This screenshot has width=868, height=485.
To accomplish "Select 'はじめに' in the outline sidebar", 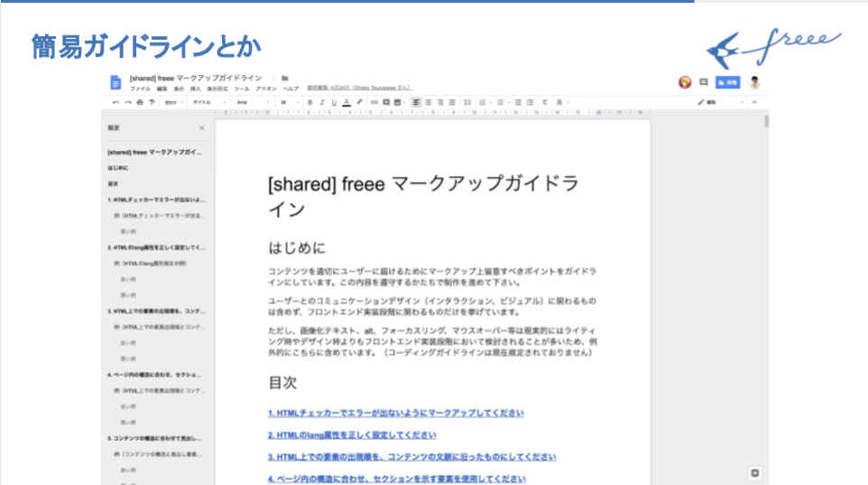I will (118, 168).
